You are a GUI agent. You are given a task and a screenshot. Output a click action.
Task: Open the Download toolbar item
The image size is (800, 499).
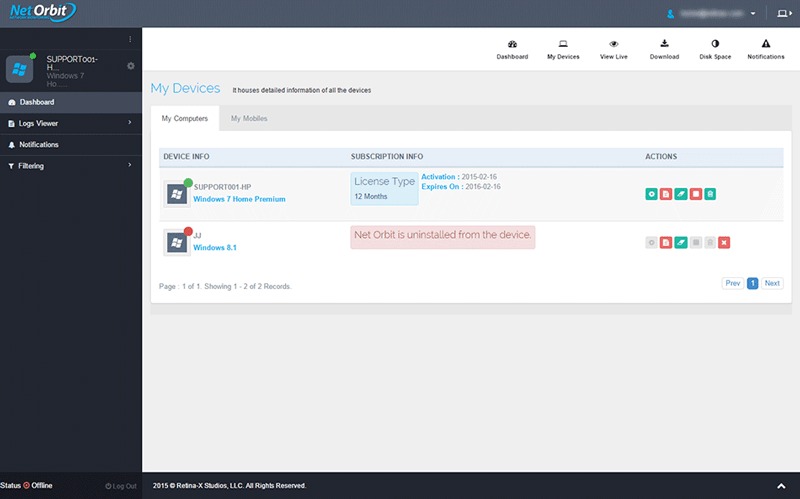tap(664, 49)
